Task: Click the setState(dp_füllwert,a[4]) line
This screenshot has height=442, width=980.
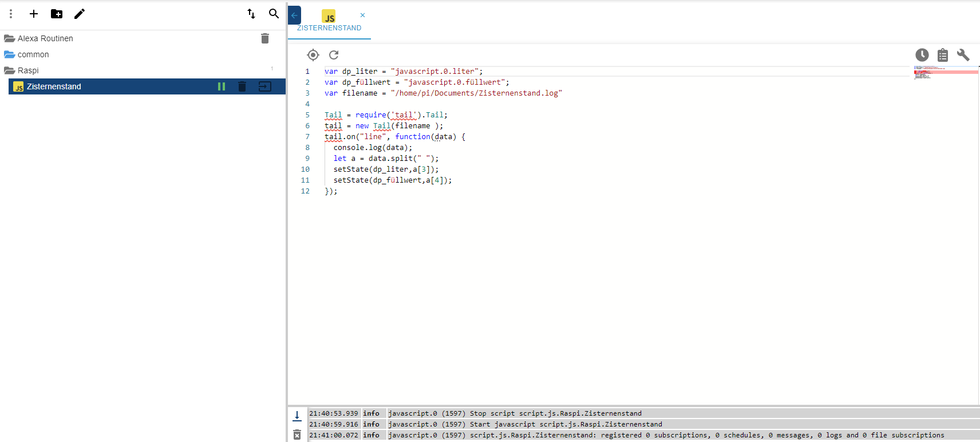Action: pyautogui.click(x=393, y=180)
